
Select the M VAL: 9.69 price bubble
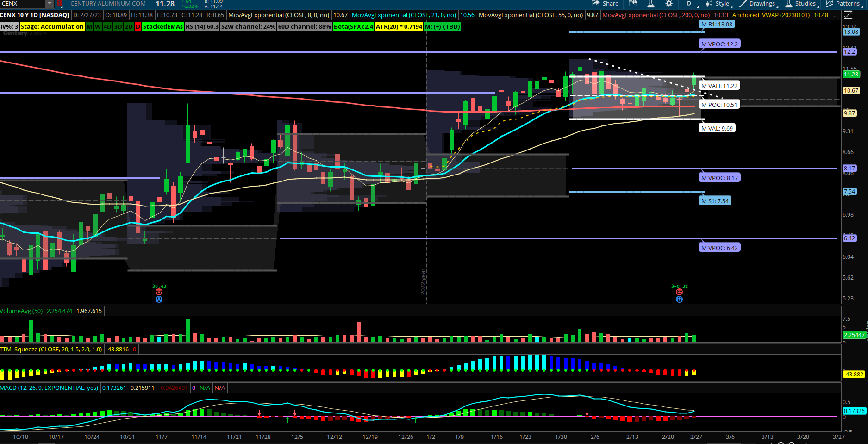[717, 128]
